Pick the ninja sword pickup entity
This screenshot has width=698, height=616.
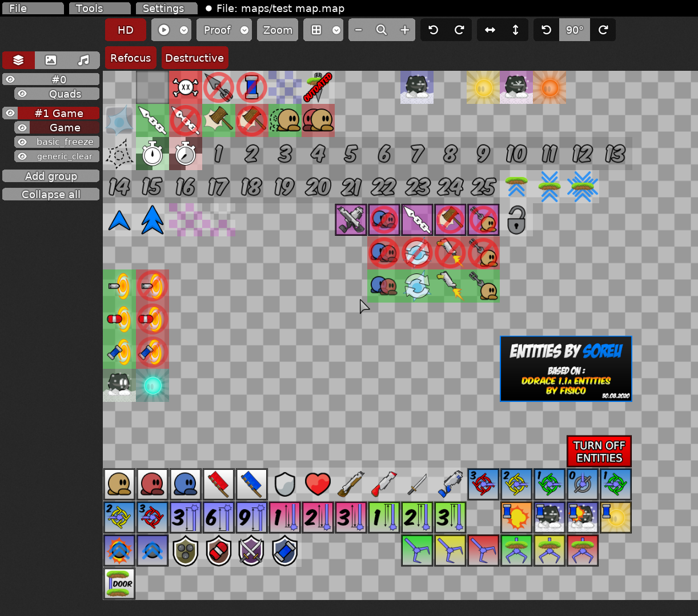[x=417, y=484]
